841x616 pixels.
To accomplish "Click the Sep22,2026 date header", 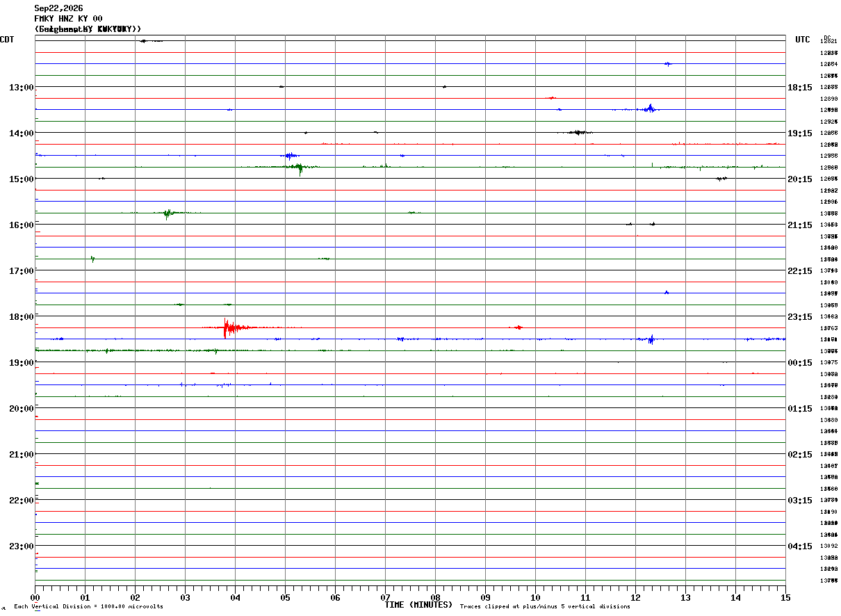I will point(58,8).
